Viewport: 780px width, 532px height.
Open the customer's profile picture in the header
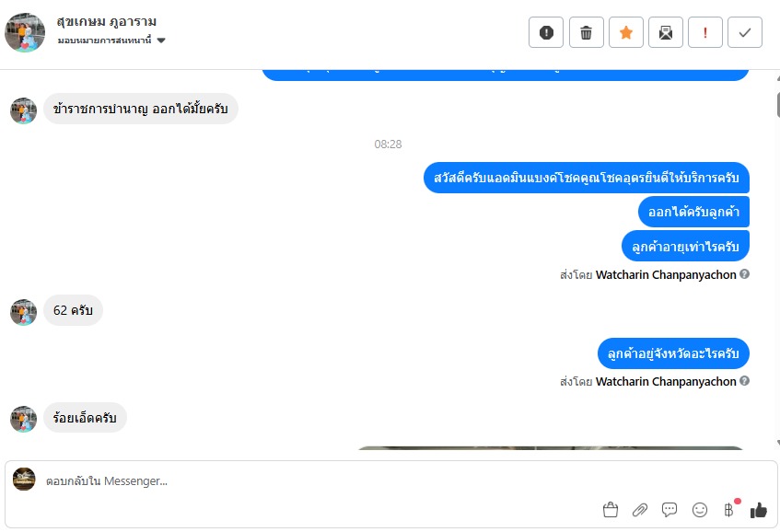[x=25, y=32]
